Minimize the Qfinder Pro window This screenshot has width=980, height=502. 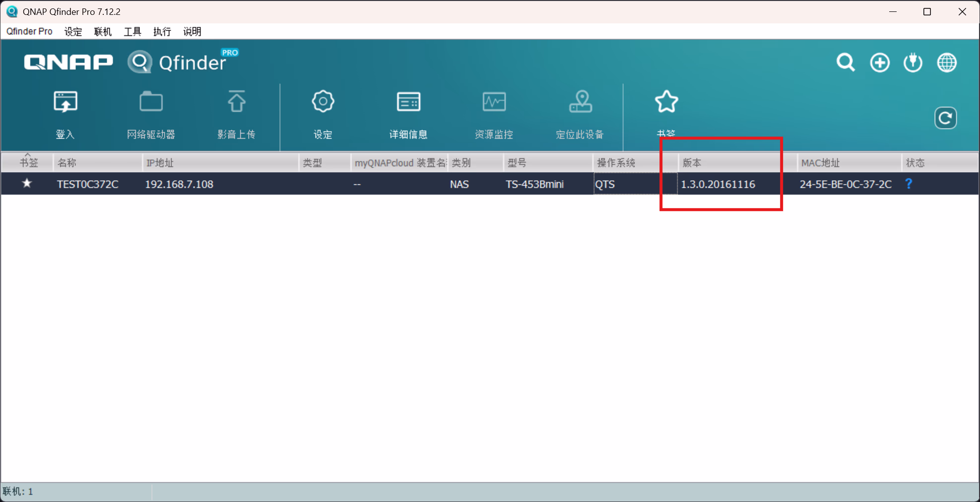(893, 11)
